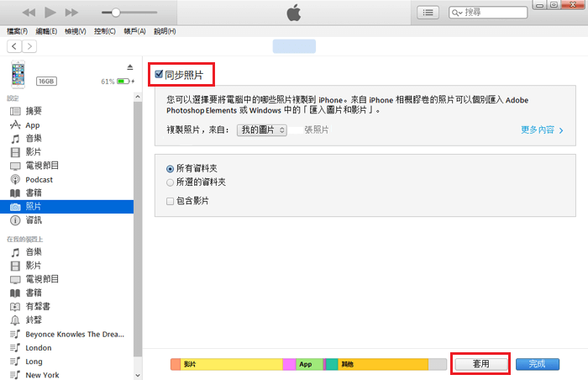The width and height of the screenshot is (588, 380).
Task: Open the New York playlist
Action: click(66, 375)
